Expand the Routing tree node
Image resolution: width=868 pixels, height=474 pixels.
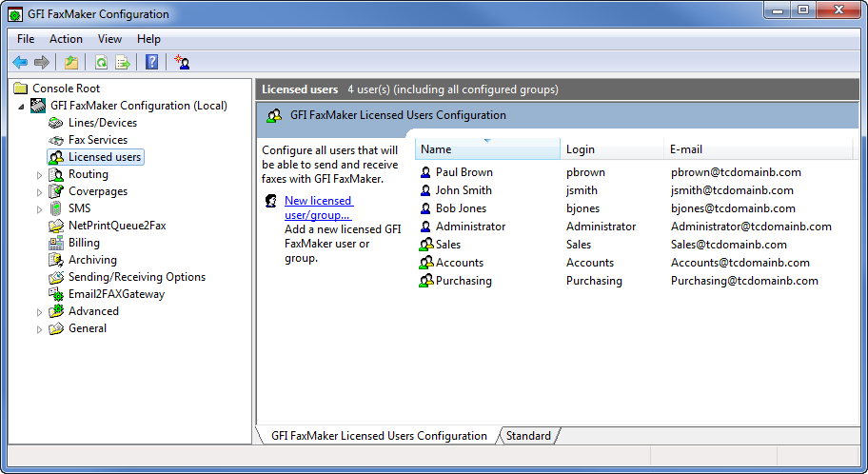39,175
